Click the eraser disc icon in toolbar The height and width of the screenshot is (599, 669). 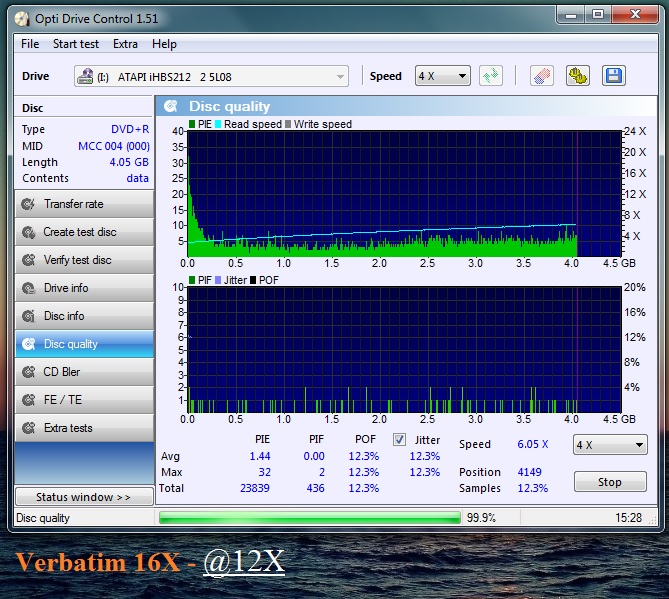(541, 76)
